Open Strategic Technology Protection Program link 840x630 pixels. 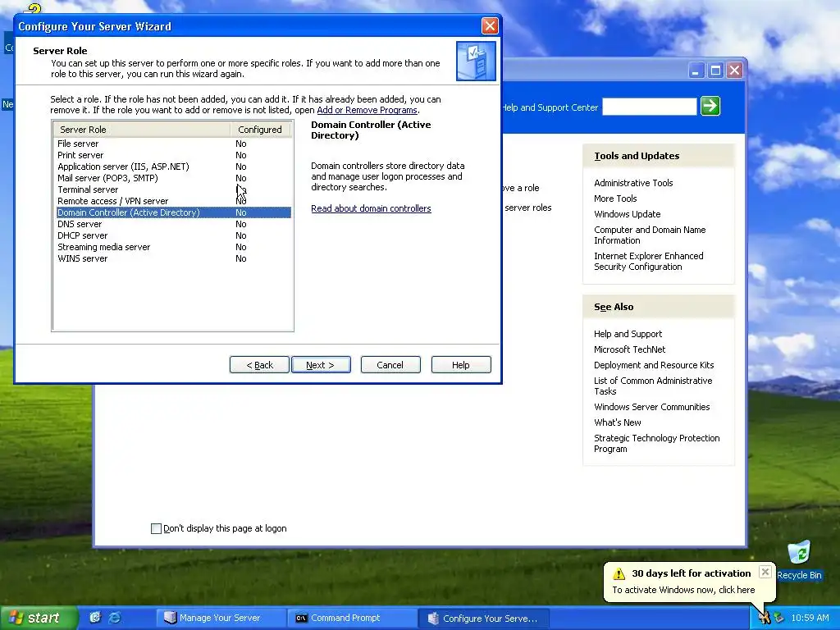coord(656,443)
